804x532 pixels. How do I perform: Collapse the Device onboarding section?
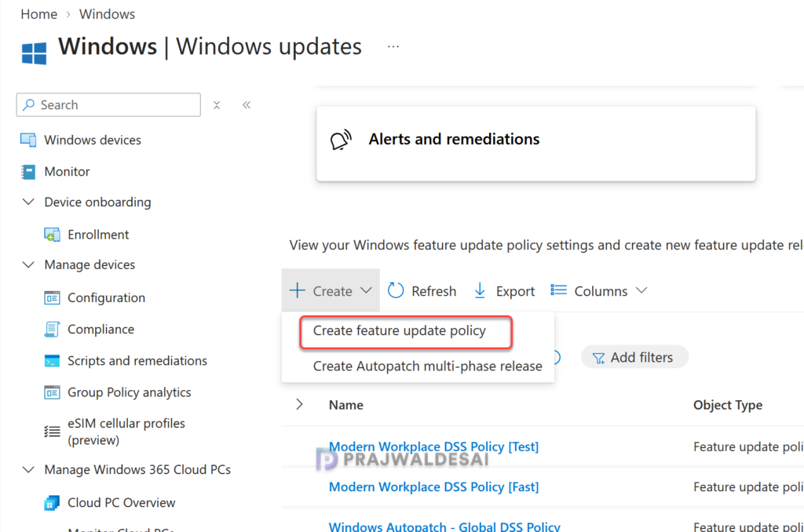pos(29,202)
